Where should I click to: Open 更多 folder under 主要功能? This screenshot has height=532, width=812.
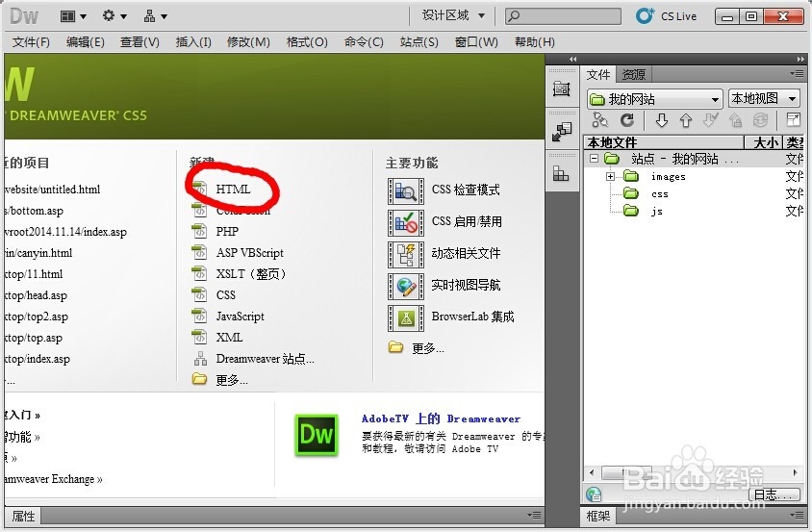pyautogui.click(x=417, y=347)
